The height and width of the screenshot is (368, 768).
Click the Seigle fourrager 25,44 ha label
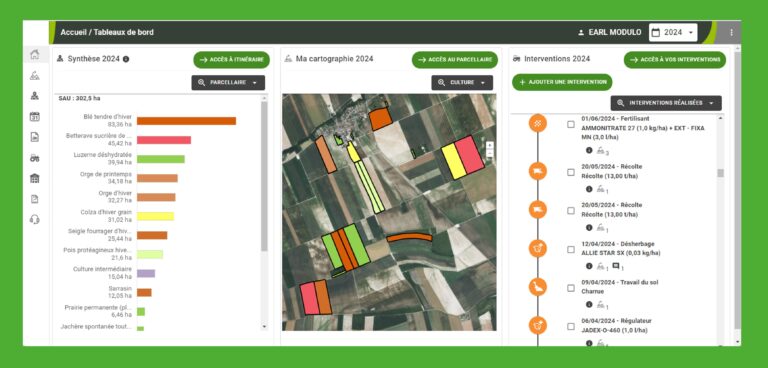click(x=100, y=235)
